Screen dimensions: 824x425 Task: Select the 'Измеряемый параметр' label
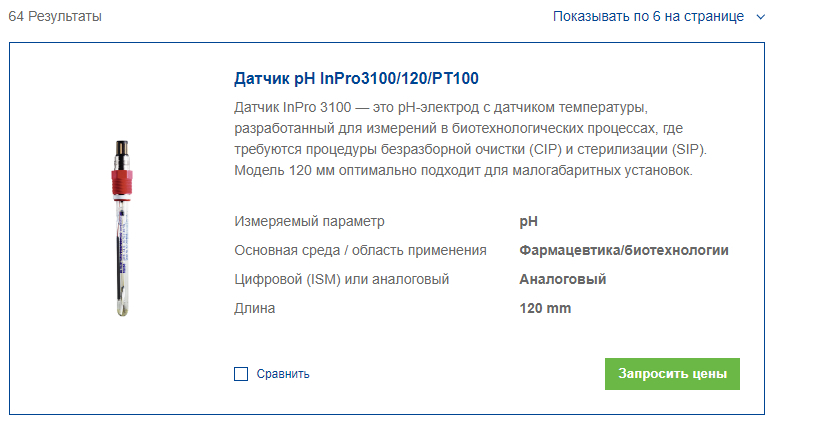(309, 222)
